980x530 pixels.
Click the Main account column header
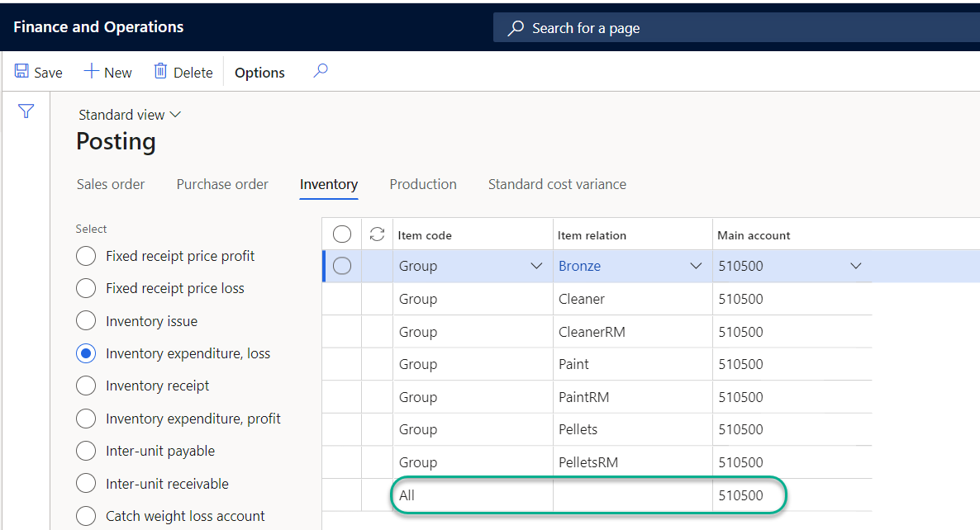pos(754,235)
